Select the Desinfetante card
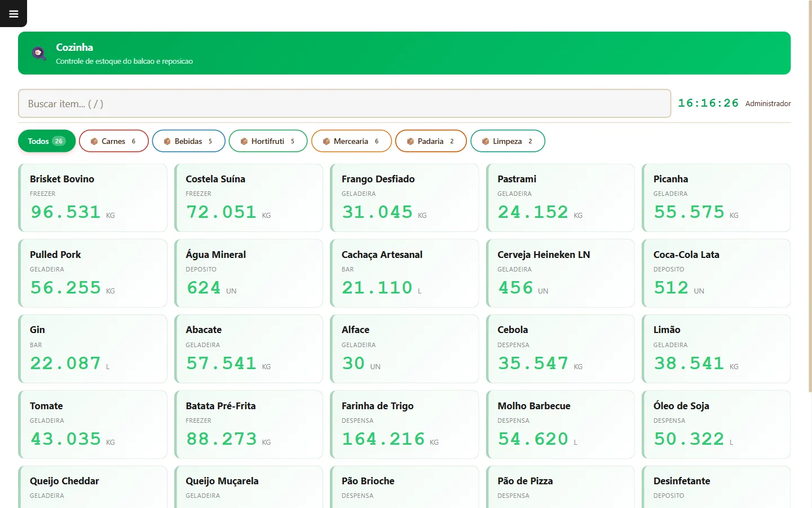The image size is (812, 508). coord(716,487)
